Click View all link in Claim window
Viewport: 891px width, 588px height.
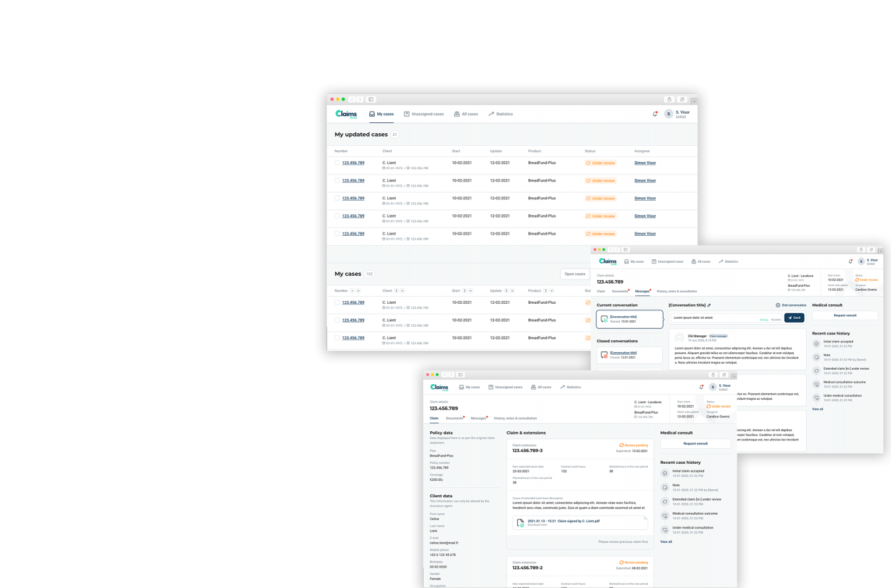(666, 542)
